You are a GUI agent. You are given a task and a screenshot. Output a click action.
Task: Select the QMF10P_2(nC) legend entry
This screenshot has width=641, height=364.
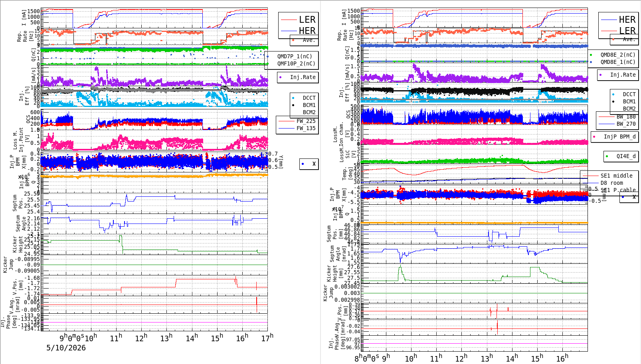pos(296,63)
